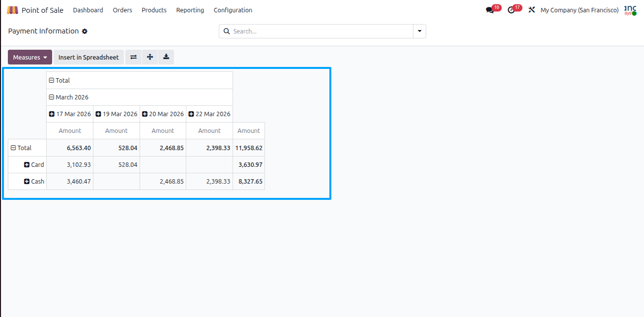Toggle the search options dropdown arrow
Screen dimensions: 644x317
coord(419,31)
